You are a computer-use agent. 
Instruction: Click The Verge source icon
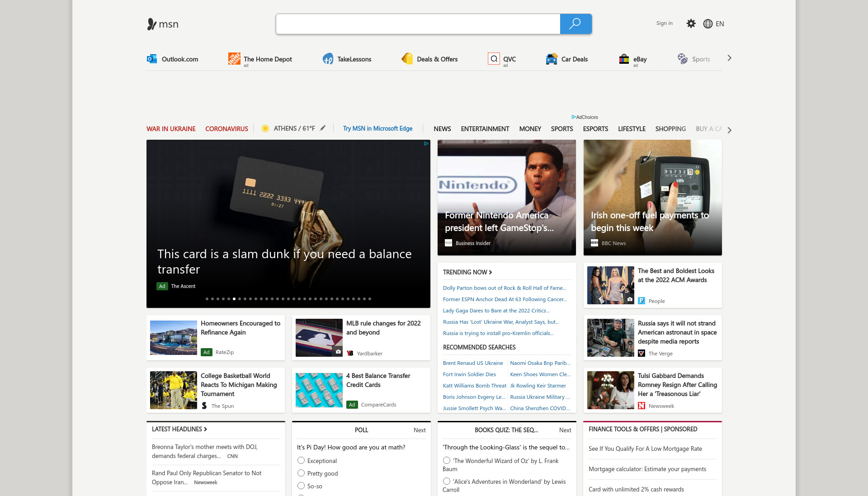[642, 353]
